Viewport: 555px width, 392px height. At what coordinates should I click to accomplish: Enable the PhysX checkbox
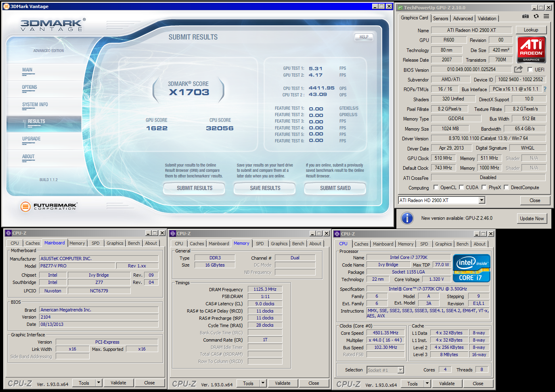coord(484,188)
